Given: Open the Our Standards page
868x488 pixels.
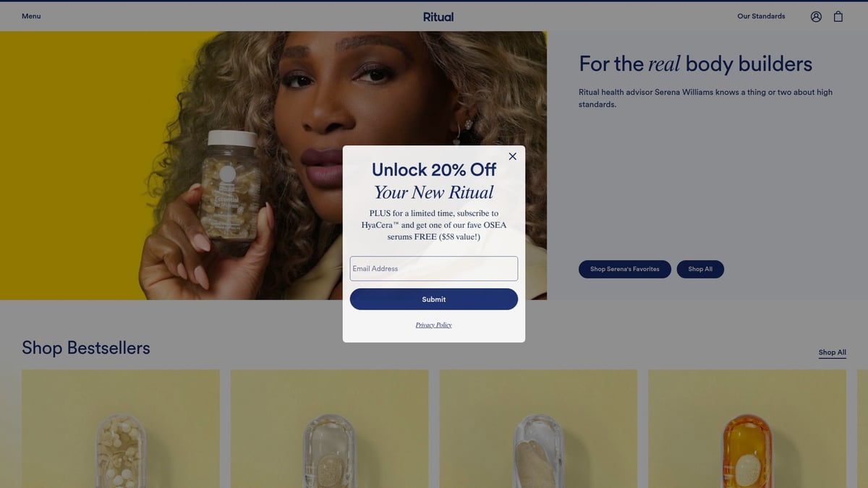Looking at the screenshot, I should (761, 16).
